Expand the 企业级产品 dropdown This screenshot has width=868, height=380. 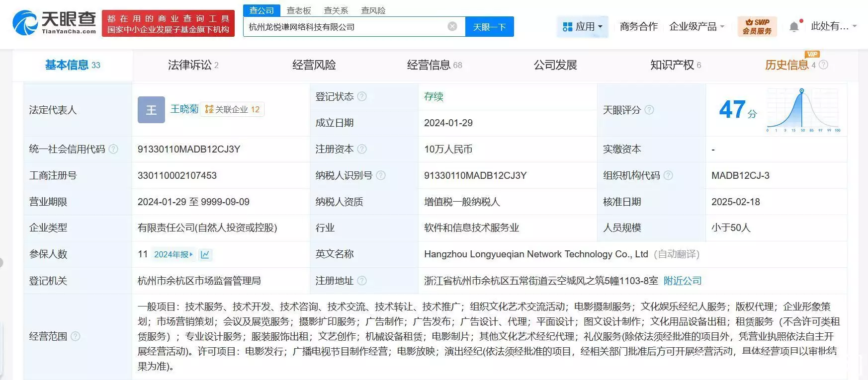coord(696,26)
